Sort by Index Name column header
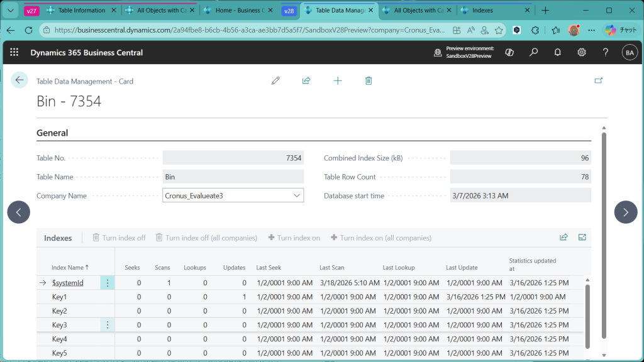This screenshot has width=644, height=362. 70,268
